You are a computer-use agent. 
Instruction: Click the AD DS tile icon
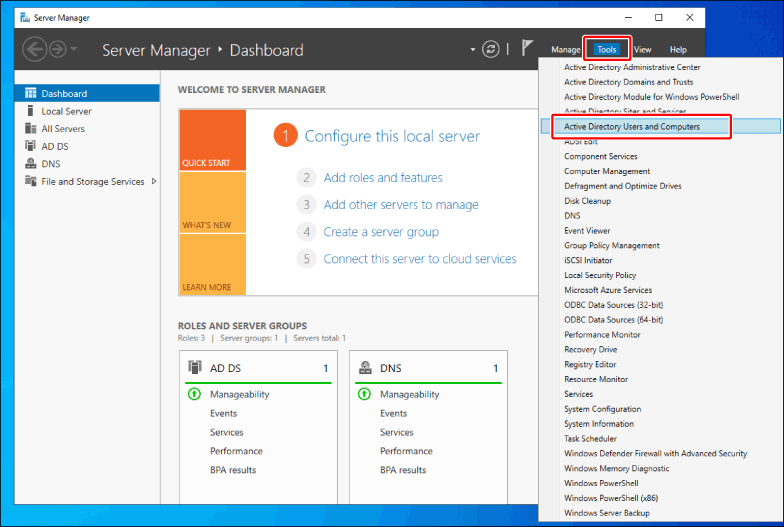[x=194, y=367]
